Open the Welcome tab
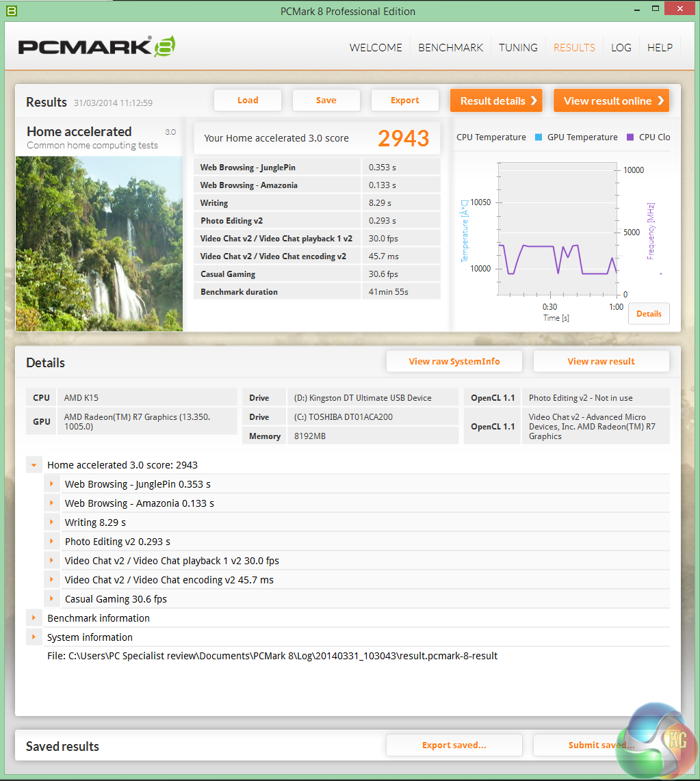 coord(376,48)
